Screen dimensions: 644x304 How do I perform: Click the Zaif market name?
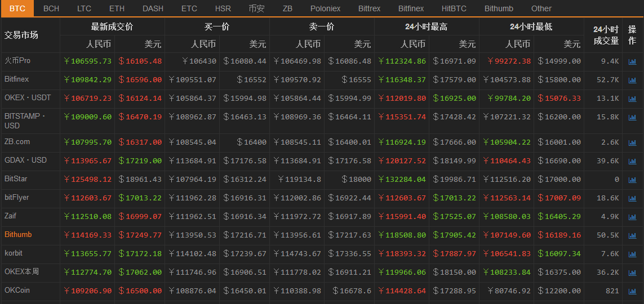pos(10,216)
